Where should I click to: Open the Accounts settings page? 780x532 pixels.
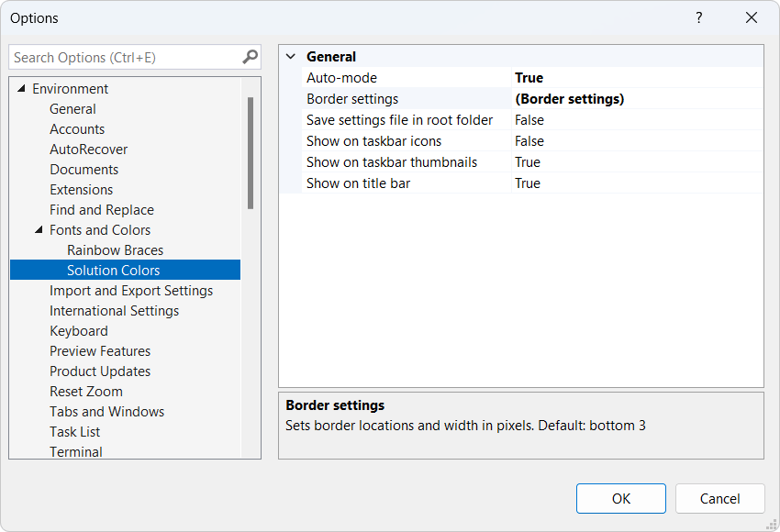(x=77, y=128)
